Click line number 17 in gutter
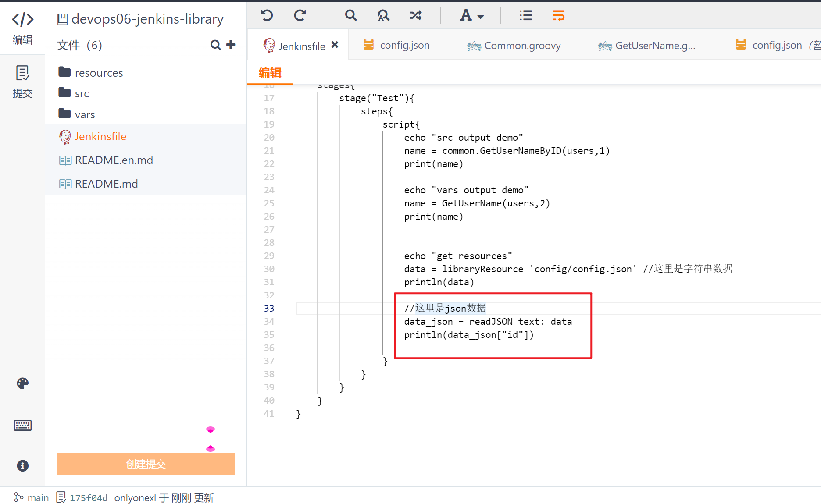The width and height of the screenshot is (821, 504). tap(269, 98)
